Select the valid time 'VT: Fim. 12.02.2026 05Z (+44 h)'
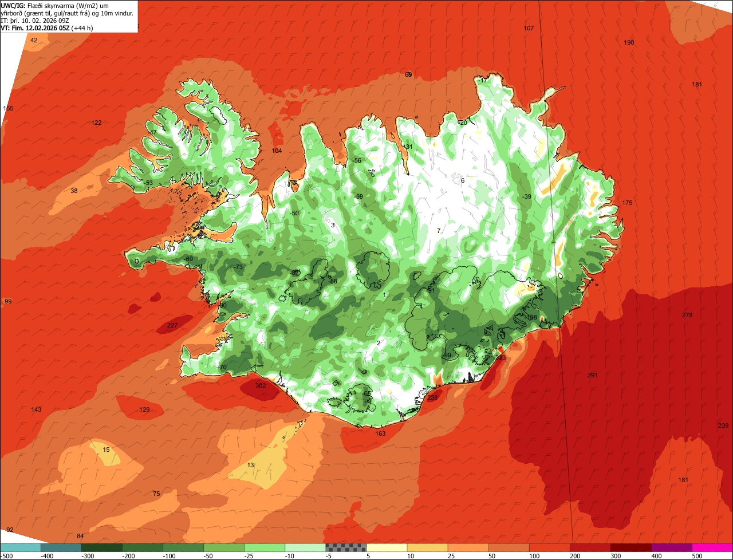Viewport: 733px width, 560px height. click(x=47, y=27)
